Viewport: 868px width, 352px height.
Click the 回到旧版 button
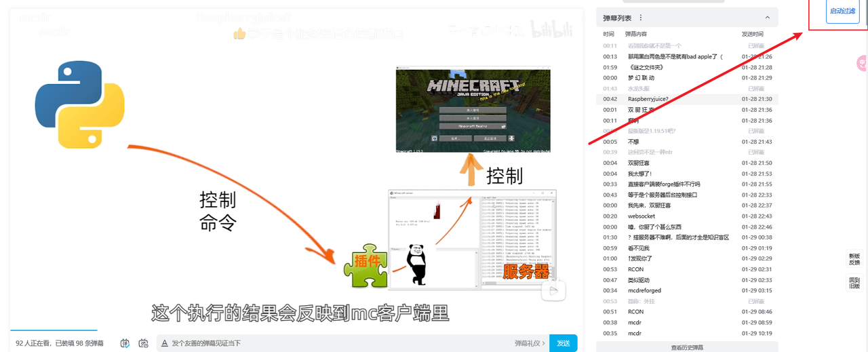pos(854,283)
